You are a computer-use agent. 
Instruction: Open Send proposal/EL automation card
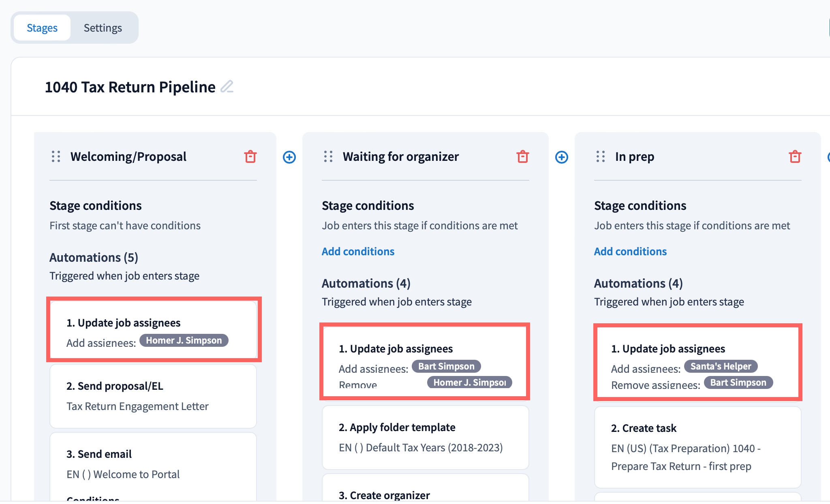(153, 396)
